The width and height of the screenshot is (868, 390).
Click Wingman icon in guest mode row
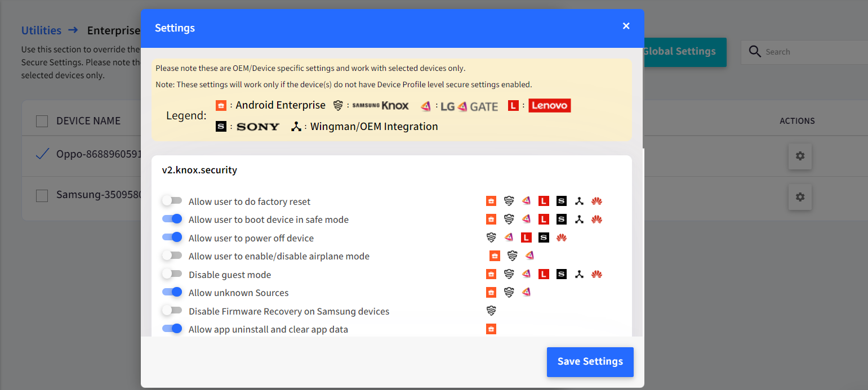579,274
